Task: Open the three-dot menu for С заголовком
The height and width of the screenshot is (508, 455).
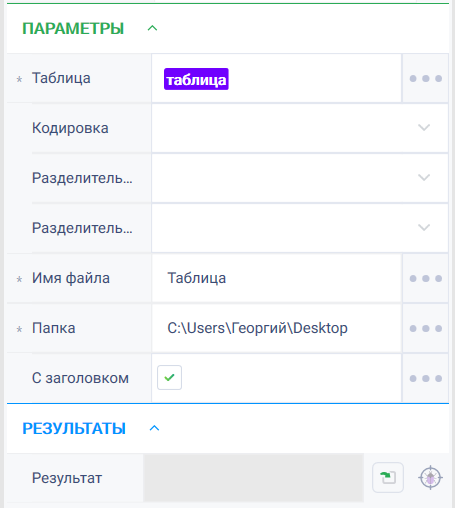Action: click(426, 378)
